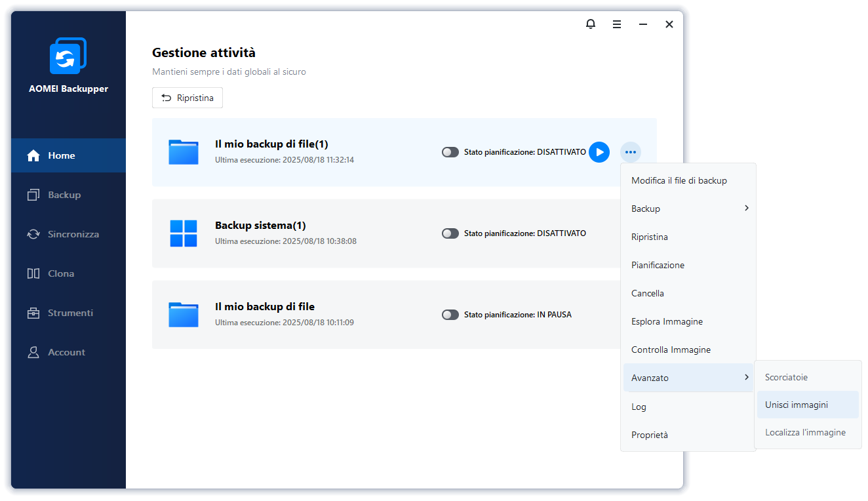This screenshot has height=501, width=868.
Task: Click the AOMEI Backupper logo icon
Action: click(68, 56)
